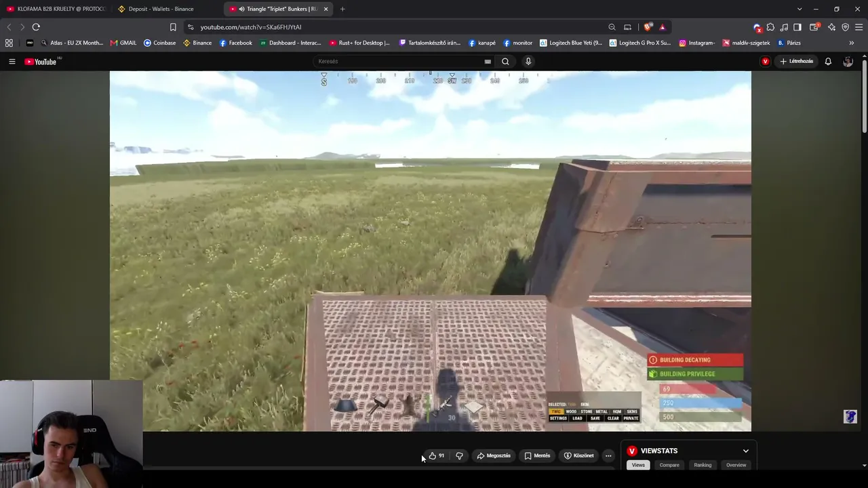Start voice search with the microphone icon

coord(528,62)
